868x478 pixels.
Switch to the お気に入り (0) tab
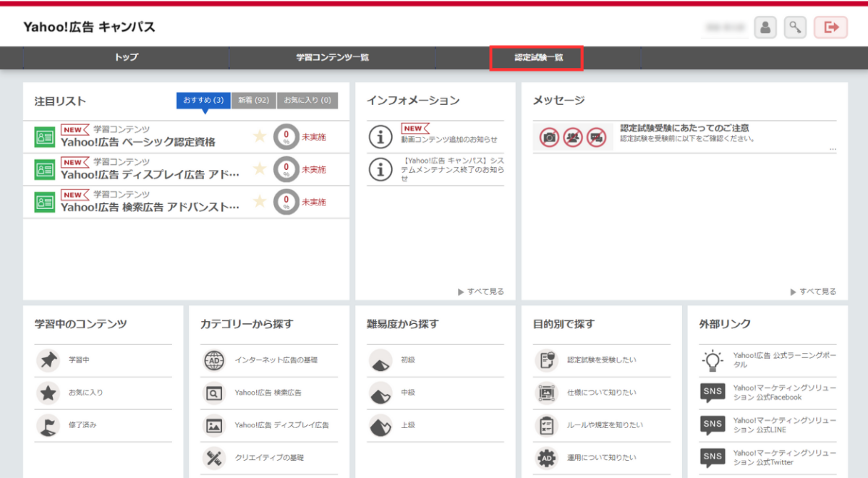pos(307,101)
